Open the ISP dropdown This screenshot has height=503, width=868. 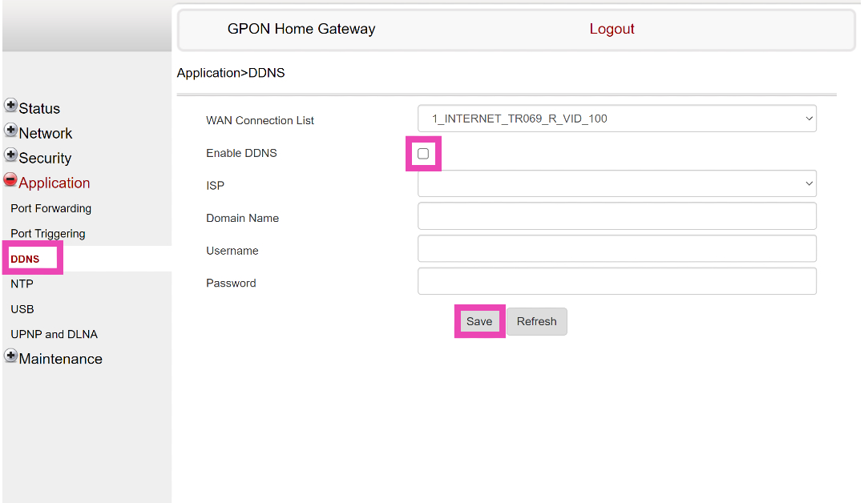tap(616, 183)
